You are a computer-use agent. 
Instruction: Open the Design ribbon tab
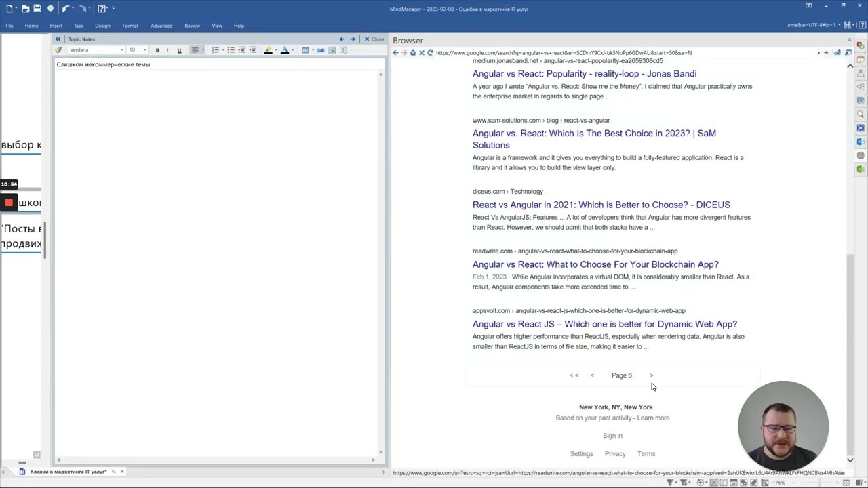(x=102, y=26)
